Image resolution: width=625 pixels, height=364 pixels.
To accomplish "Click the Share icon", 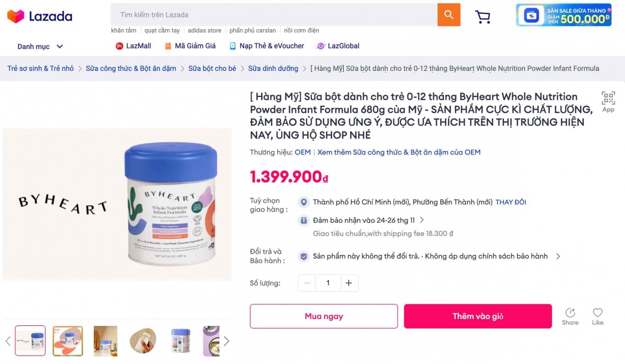I will (570, 313).
